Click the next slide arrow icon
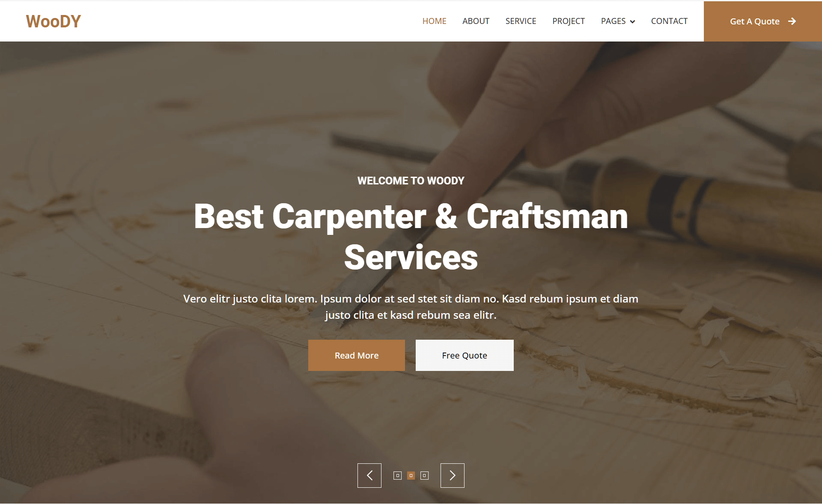 coord(453,475)
